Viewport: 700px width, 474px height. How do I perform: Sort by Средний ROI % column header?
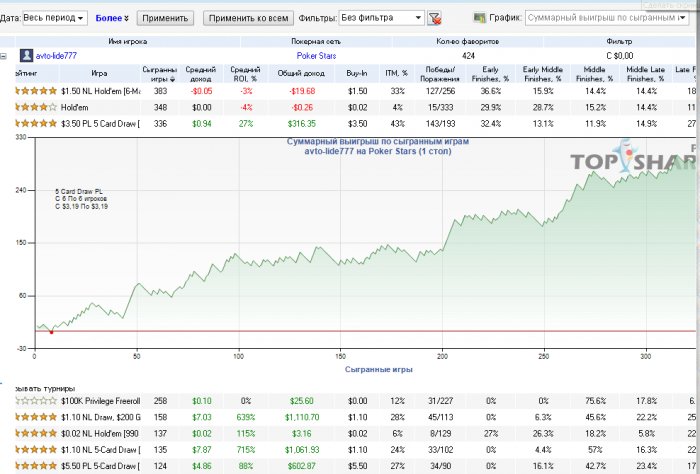(x=245, y=73)
